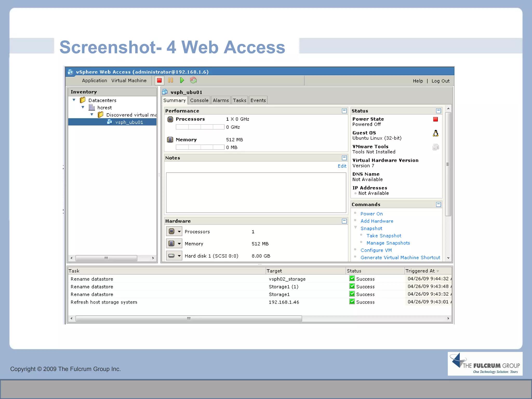This screenshot has height=399, width=532.
Task: Click the Datacenters folder icon
Action: click(x=83, y=100)
